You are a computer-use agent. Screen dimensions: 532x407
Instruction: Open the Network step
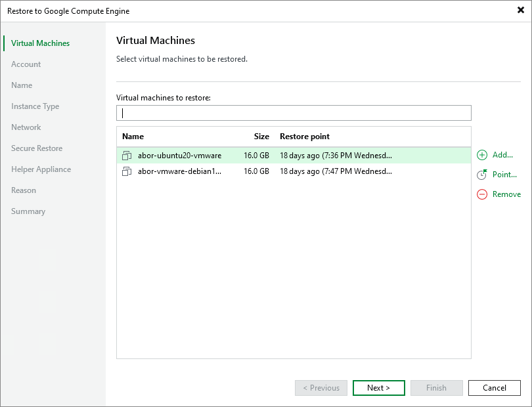point(26,127)
